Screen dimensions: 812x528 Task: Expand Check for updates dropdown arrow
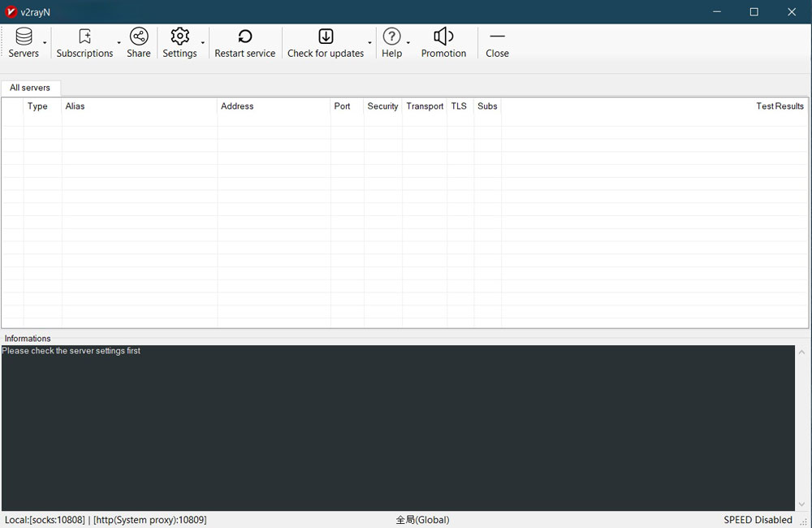(369, 42)
